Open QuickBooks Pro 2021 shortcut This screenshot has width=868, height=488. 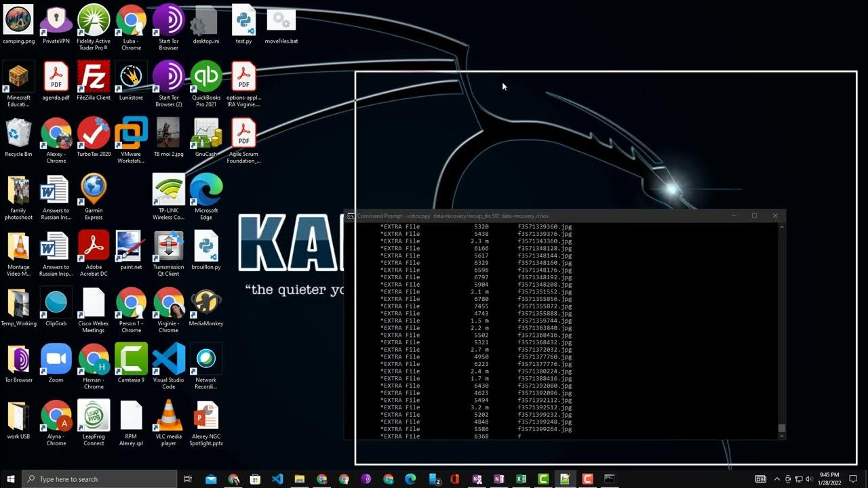click(x=205, y=84)
